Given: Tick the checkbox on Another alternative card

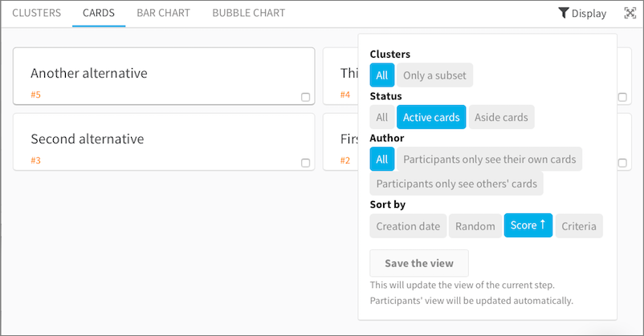Looking at the screenshot, I should [x=305, y=97].
